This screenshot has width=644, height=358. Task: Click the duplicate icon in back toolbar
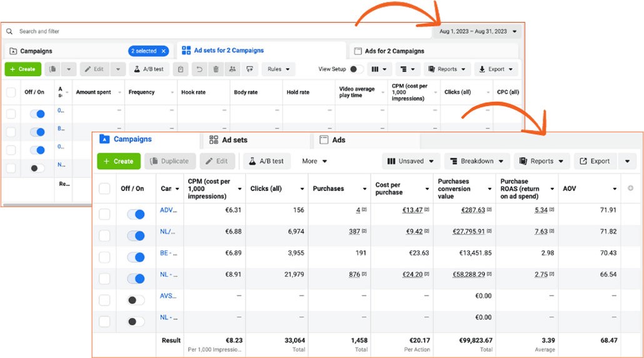(x=53, y=69)
